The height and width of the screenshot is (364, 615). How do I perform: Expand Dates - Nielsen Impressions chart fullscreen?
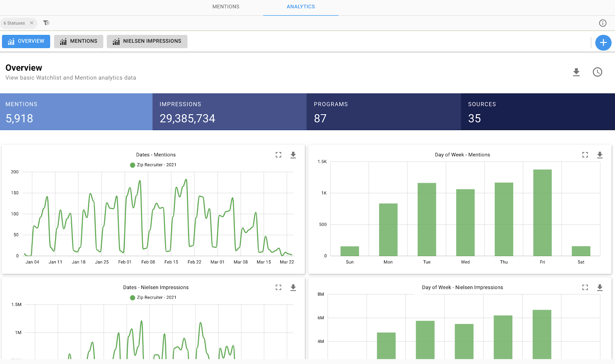coord(278,288)
